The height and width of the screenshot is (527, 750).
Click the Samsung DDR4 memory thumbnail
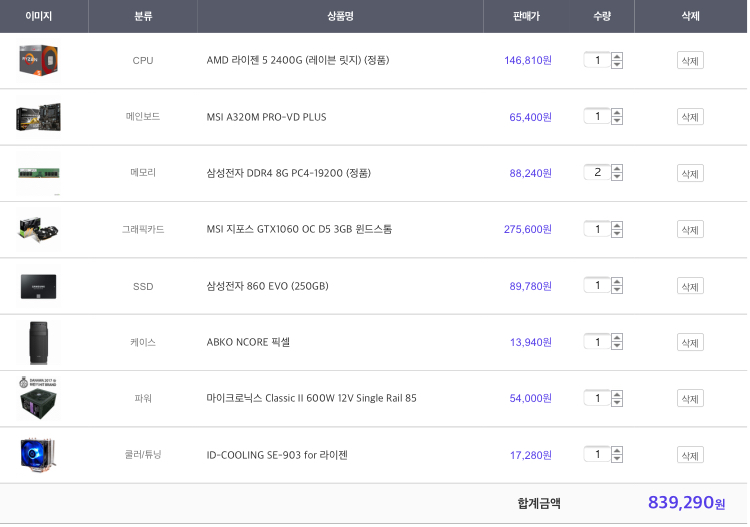(38, 173)
